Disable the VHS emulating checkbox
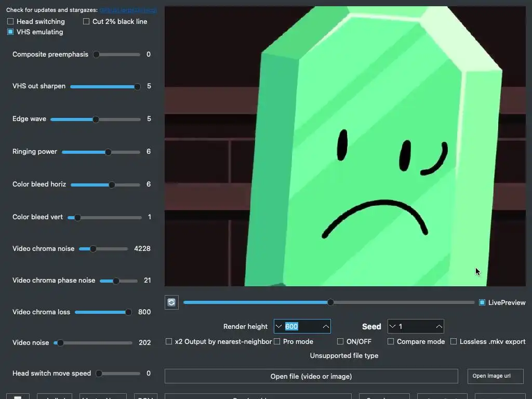This screenshot has width=532, height=399. pos(10,32)
